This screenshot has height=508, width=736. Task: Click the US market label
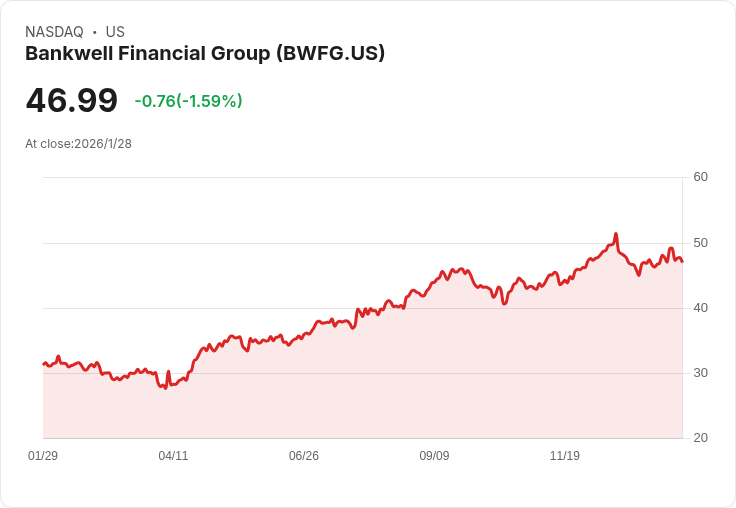coord(115,32)
